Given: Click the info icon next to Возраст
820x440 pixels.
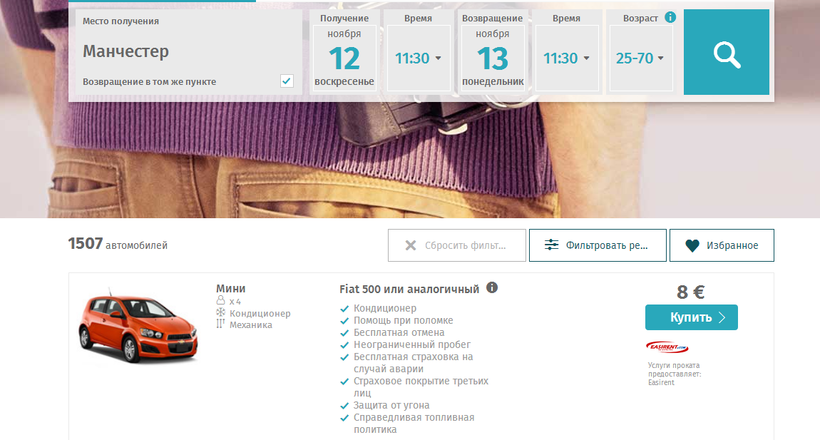Looking at the screenshot, I should [670, 17].
